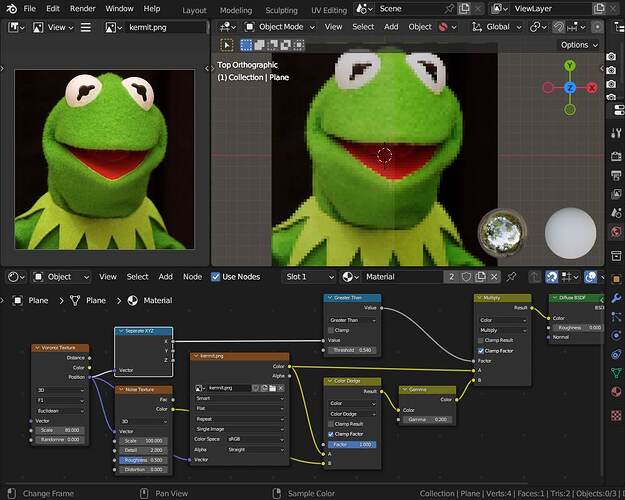Open the Edit menu

point(53,8)
